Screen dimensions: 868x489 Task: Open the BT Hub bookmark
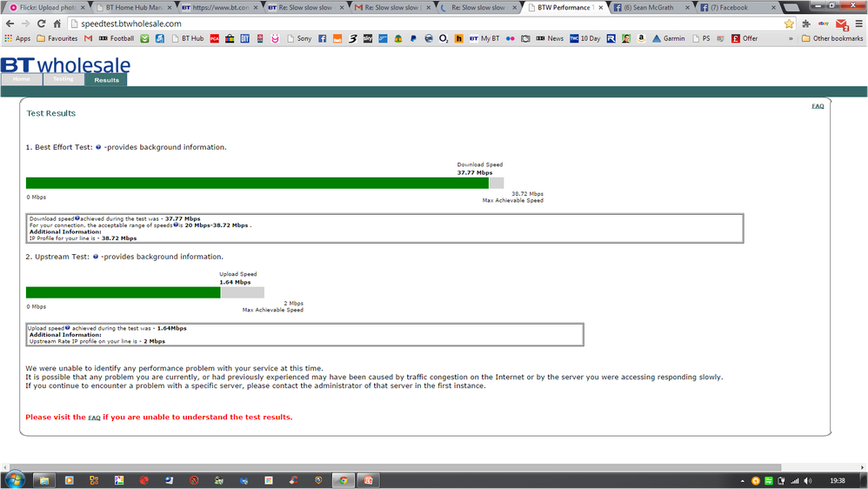click(187, 38)
